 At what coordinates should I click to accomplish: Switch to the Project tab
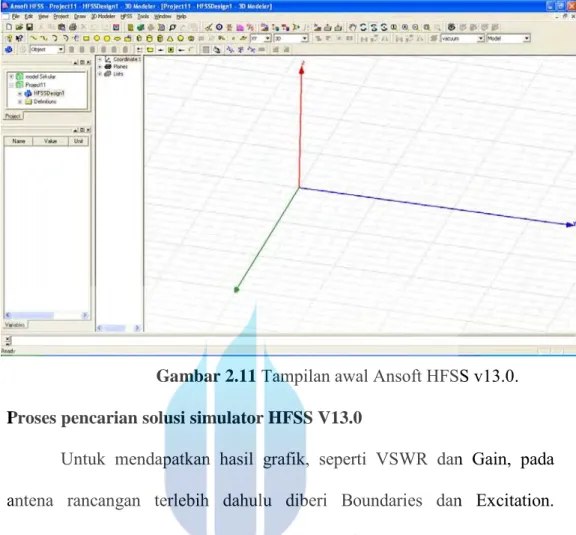13,116
